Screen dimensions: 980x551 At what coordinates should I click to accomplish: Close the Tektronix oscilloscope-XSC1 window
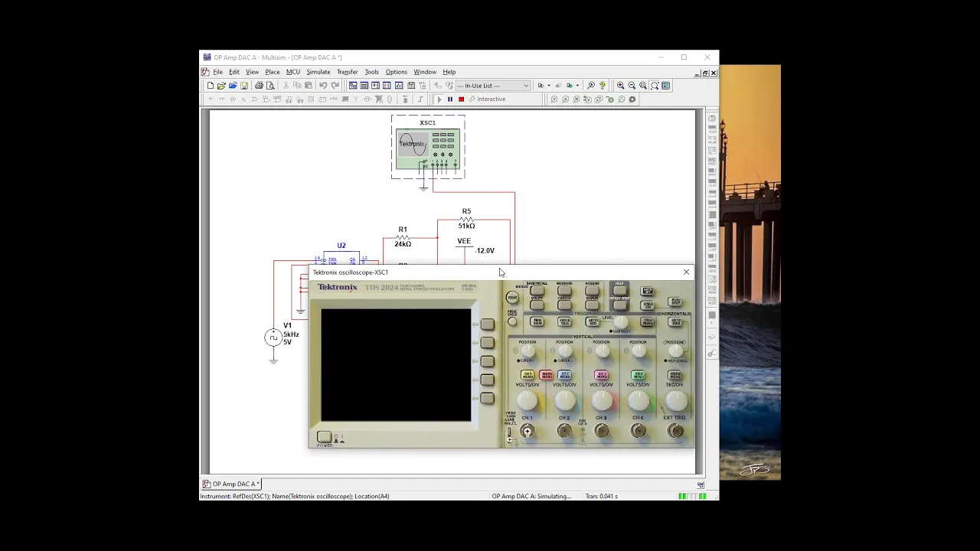point(686,272)
